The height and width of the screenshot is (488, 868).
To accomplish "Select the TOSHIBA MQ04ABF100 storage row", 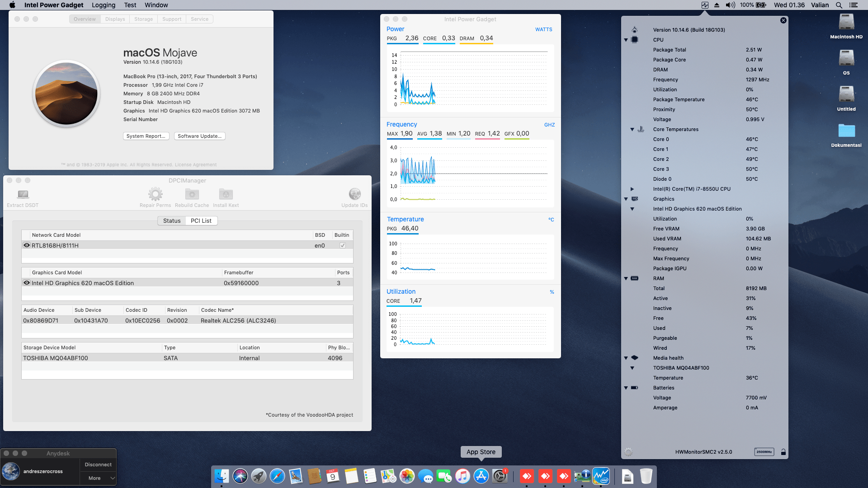I will (x=90, y=357).
